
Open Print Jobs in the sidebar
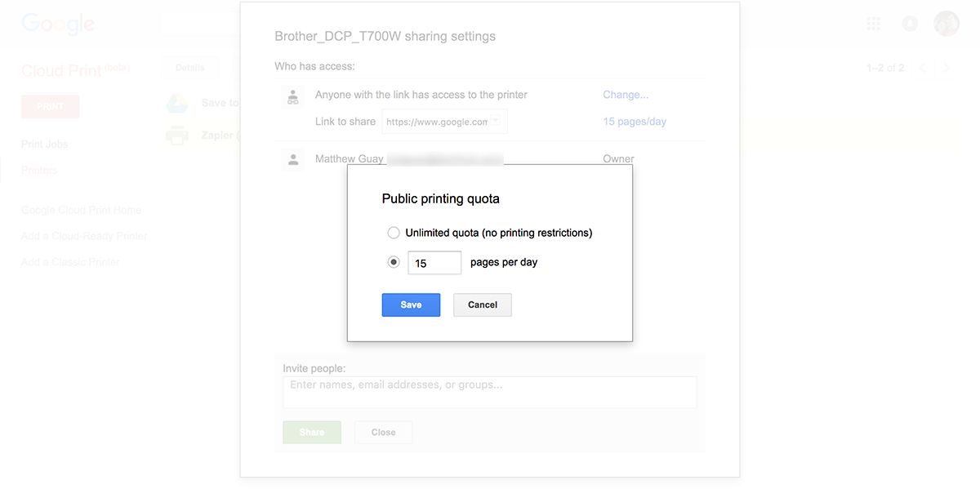click(x=44, y=144)
